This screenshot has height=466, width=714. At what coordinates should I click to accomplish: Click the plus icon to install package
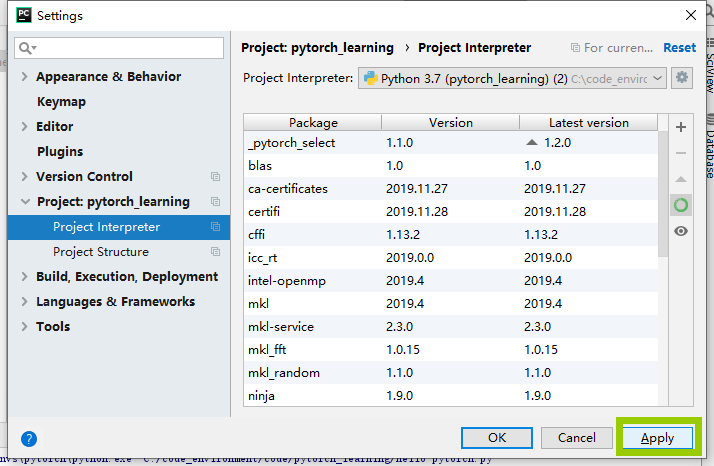point(681,127)
